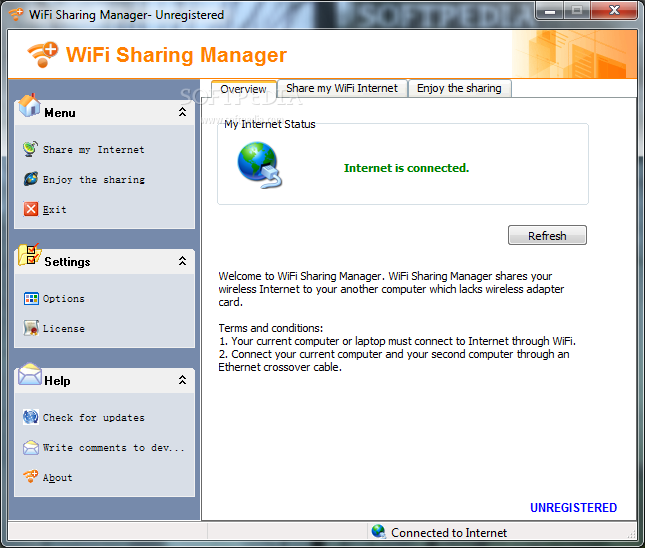The height and width of the screenshot is (548, 645).
Task: Click the Menu panel header title
Action: 60,113
